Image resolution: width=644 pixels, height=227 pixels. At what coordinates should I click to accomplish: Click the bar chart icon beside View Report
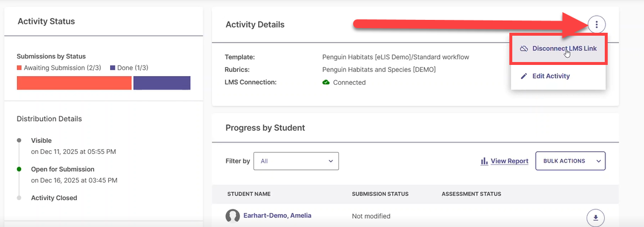(484, 161)
